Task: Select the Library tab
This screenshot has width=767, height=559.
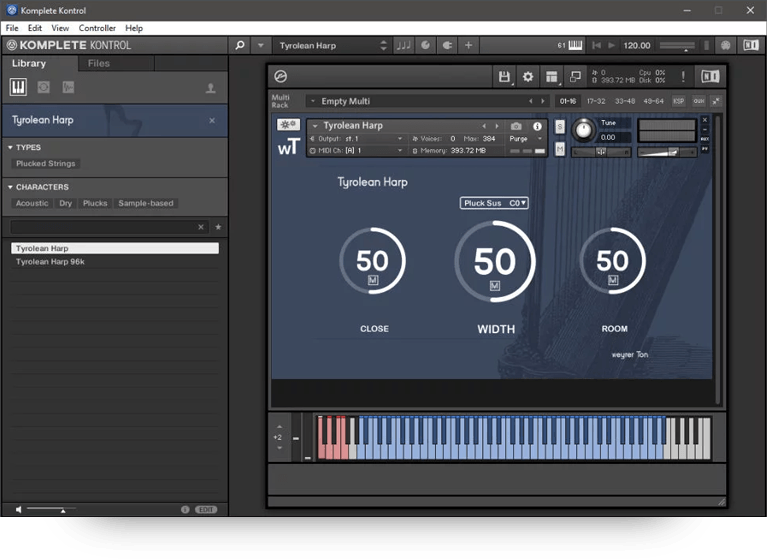Action: click(x=29, y=63)
